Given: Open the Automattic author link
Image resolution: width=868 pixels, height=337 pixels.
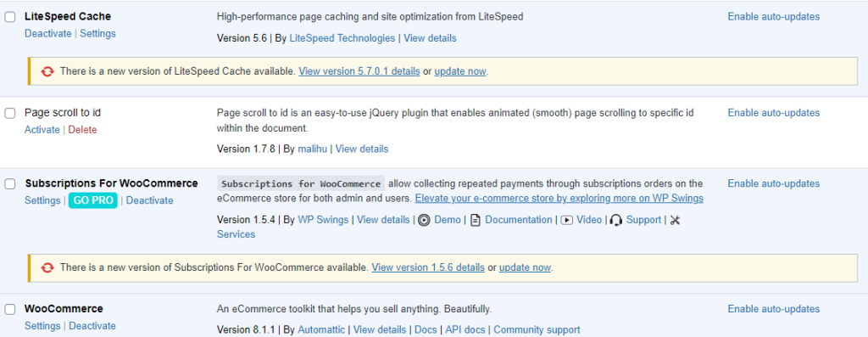Looking at the screenshot, I should [x=321, y=330].
